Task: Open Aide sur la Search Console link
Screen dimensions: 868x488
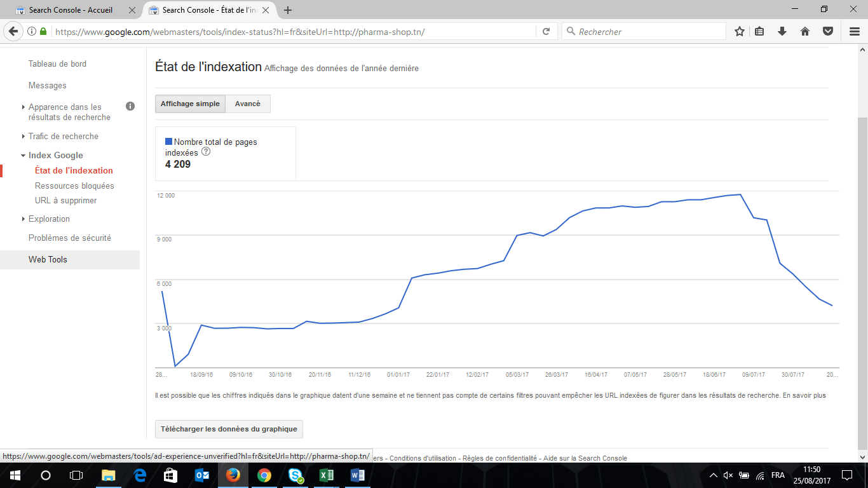Action: click(x=585, y=458)
